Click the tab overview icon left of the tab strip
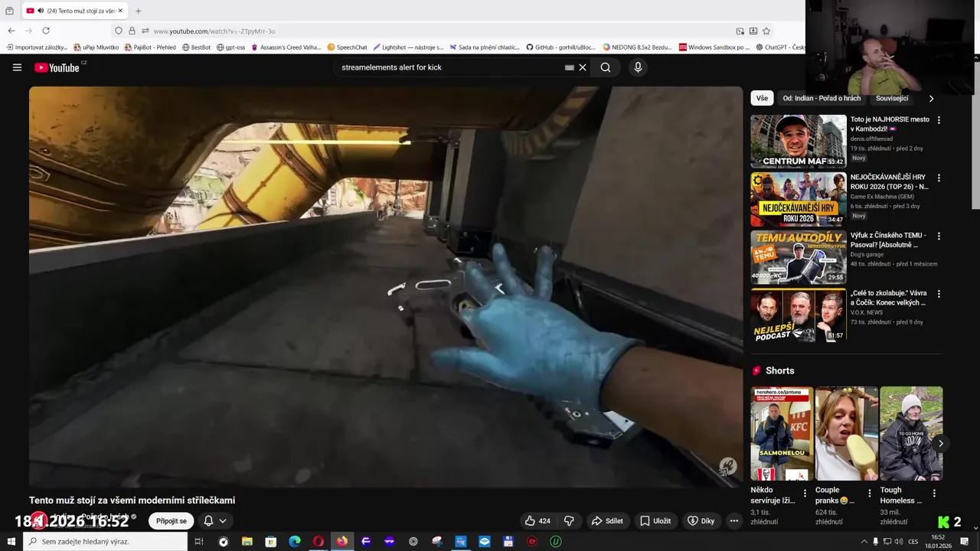 [9, 11]
